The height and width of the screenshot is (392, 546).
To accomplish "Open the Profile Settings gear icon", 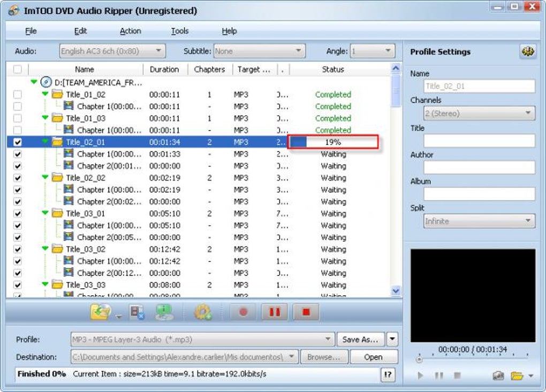I will coord(527,52).
